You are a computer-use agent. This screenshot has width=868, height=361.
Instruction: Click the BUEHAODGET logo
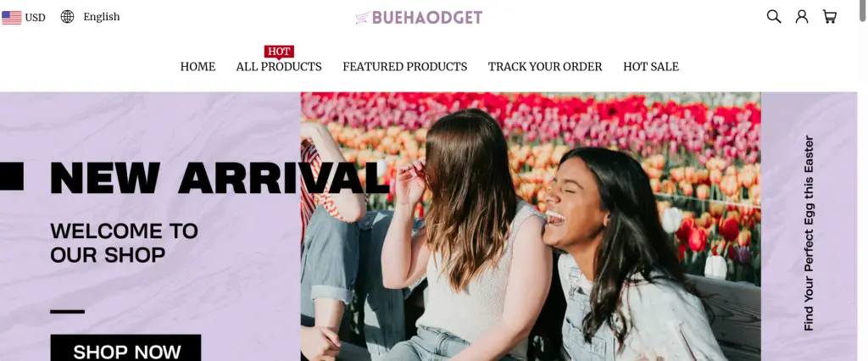tap(419, 18)
